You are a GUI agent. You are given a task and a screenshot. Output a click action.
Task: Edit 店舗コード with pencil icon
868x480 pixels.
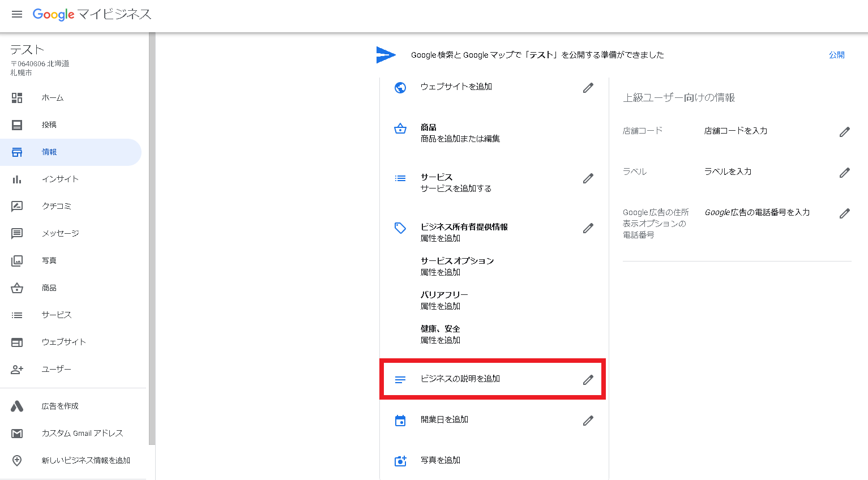coord(845,132)
